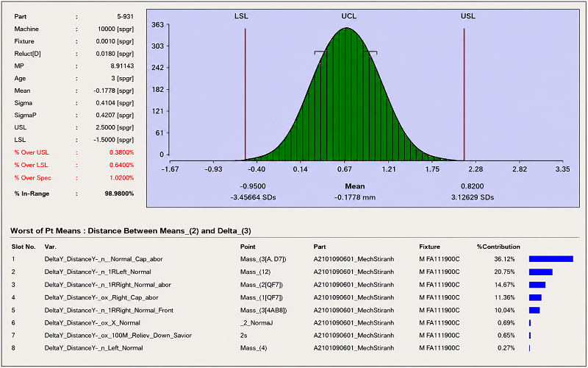Image resolution: width=588 pixels, height=368 pixels.
Task: Select the red LSL limit line
Action: click(x=245, y=94)
